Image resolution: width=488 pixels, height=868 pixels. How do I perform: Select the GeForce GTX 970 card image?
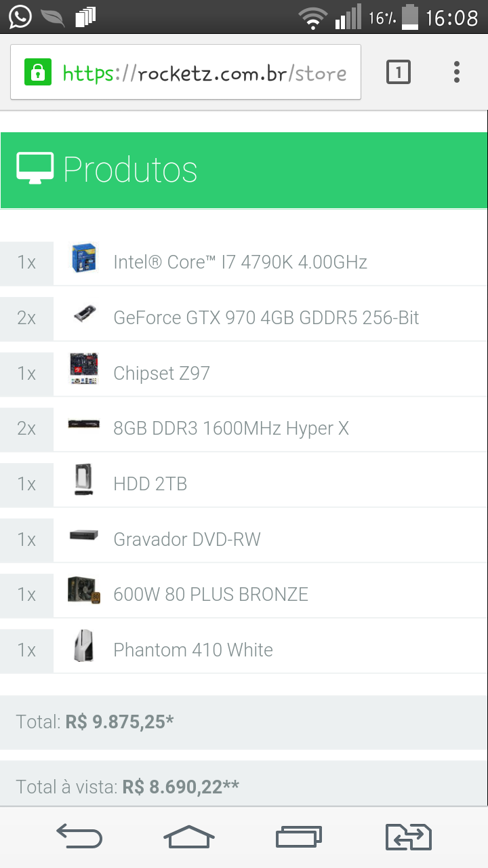(x=85, y=315)
